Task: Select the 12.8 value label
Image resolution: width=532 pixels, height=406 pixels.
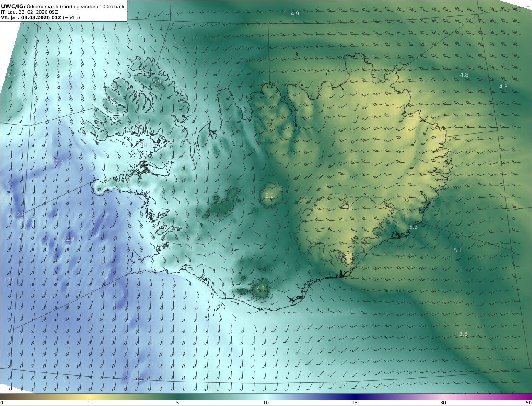Action: click(19, 215)
